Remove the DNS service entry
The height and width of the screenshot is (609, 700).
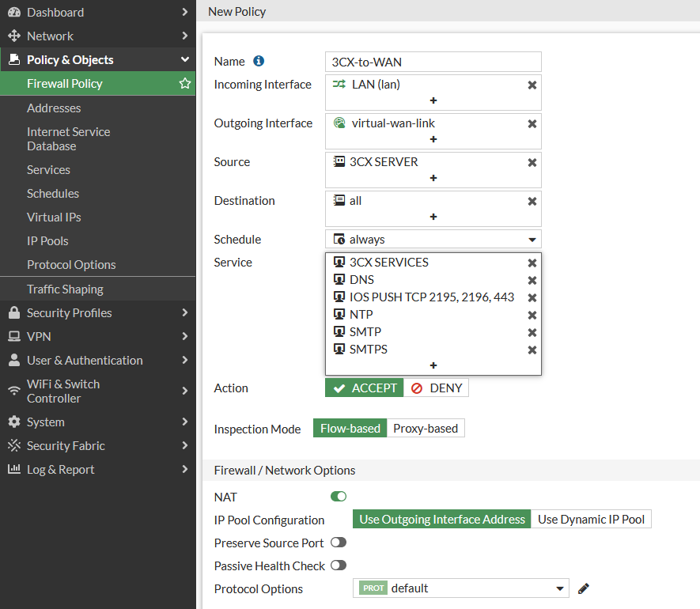[532, 280]
